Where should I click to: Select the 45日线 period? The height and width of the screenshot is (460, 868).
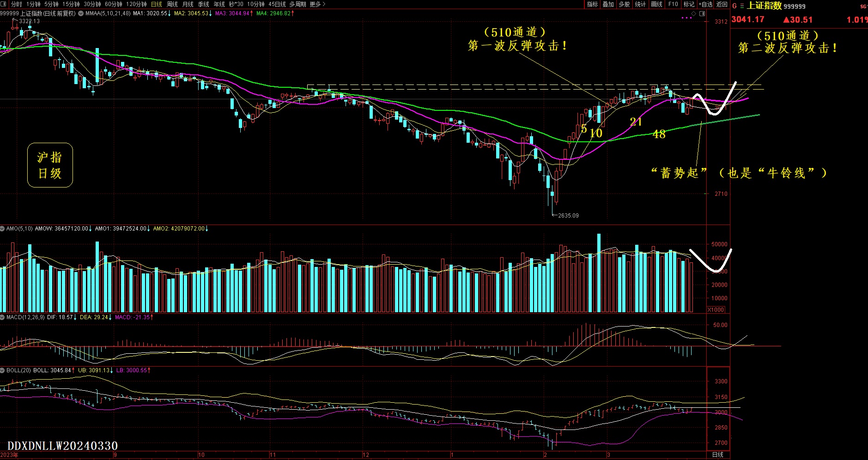point(277,4)
